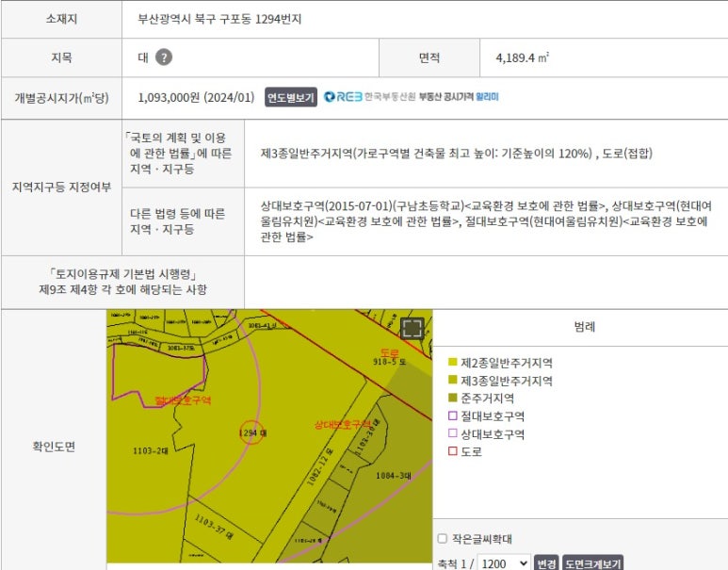Open the 연도별보기 yearly price view

pyautogui.click(x=291, y=97)
